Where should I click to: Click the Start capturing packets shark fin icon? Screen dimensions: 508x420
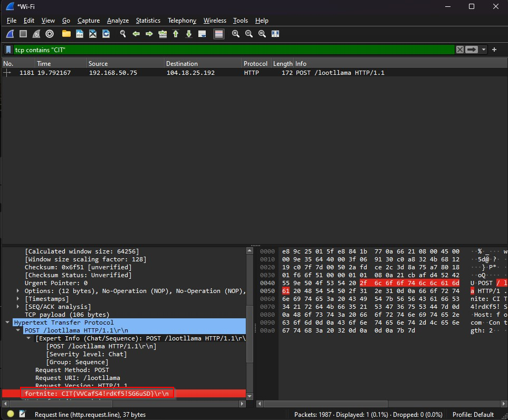[10, 34]
